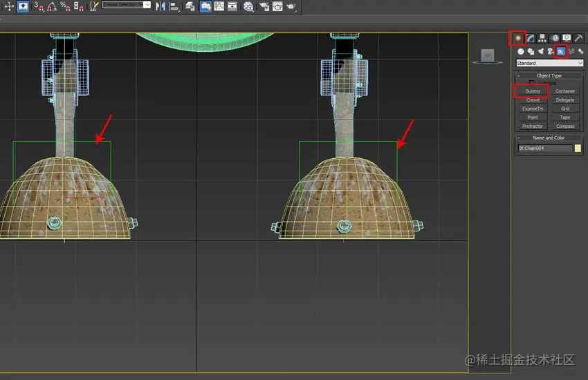Click the IK Chain004 name field
588x380 pixels.
[545, 149]
